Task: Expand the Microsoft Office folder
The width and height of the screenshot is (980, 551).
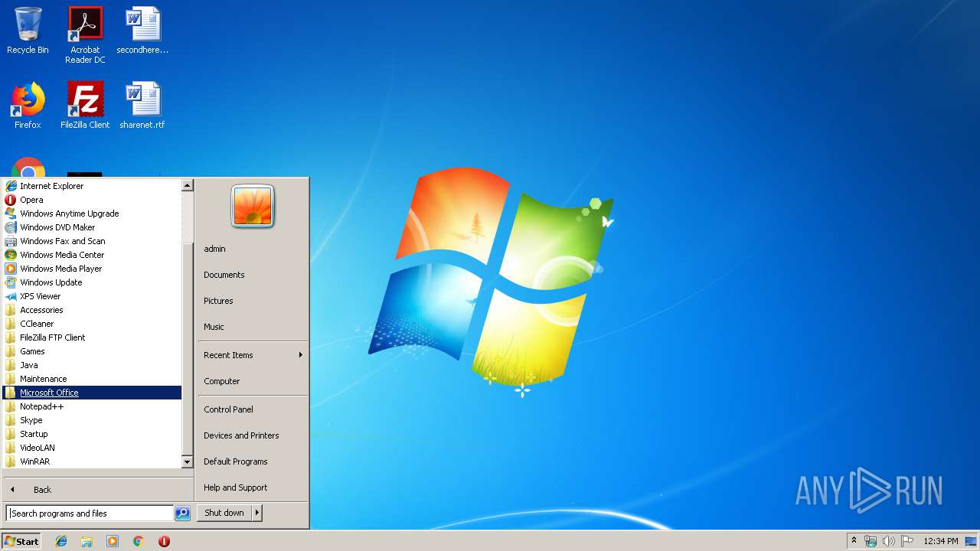Action: click(x=92, y=393)
